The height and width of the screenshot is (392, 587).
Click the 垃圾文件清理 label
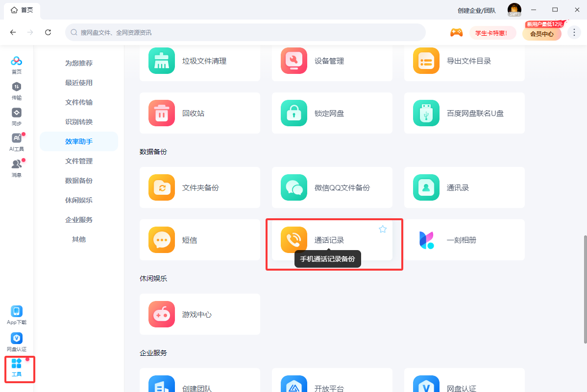click(x=204, y=61)
